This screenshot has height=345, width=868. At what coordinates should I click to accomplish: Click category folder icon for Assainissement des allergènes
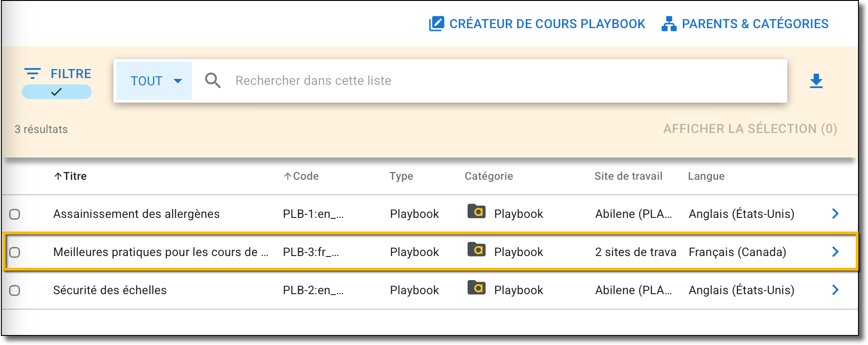point(476,212)
